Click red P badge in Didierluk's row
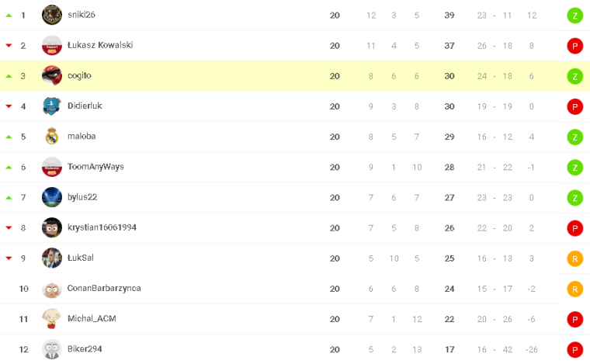Image resolution: width=590 pixels, height=364 pixels. tap(574, 106)
